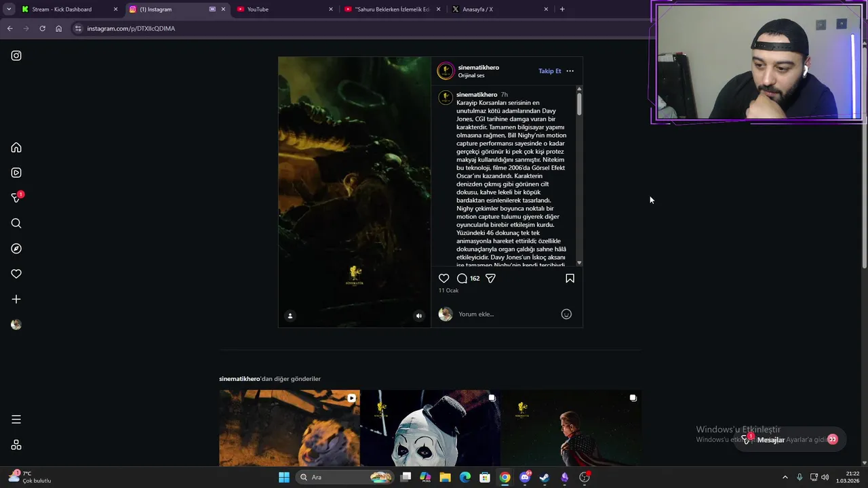The image size is (868, 488).
Task: Click the 11 Ocak post date
Action: (448, 291)
